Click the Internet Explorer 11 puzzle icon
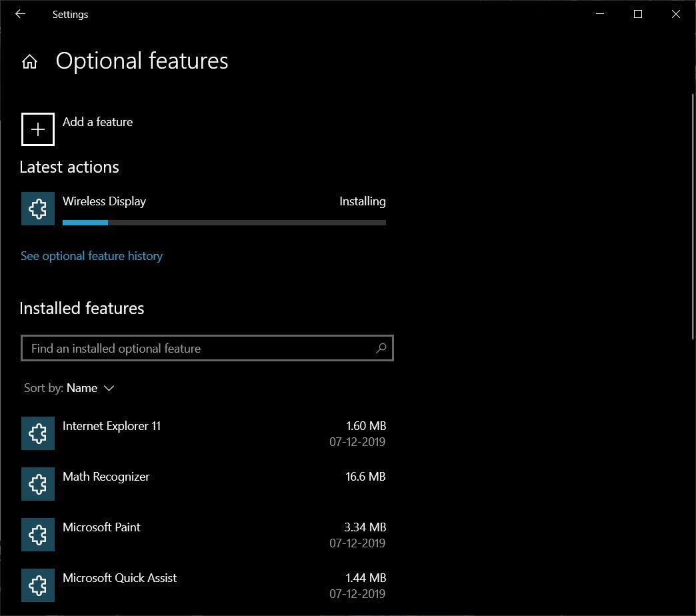 tap(38, 433)
